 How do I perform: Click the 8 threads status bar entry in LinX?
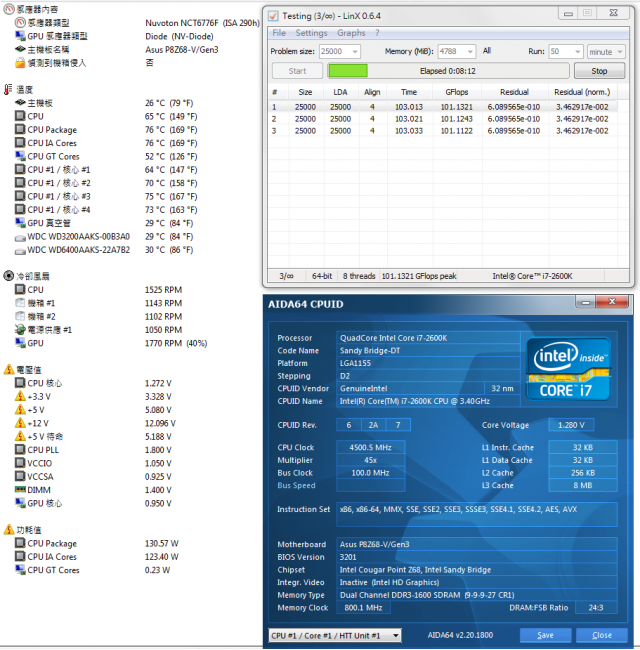pyautogui.click(x=359, y=276)
